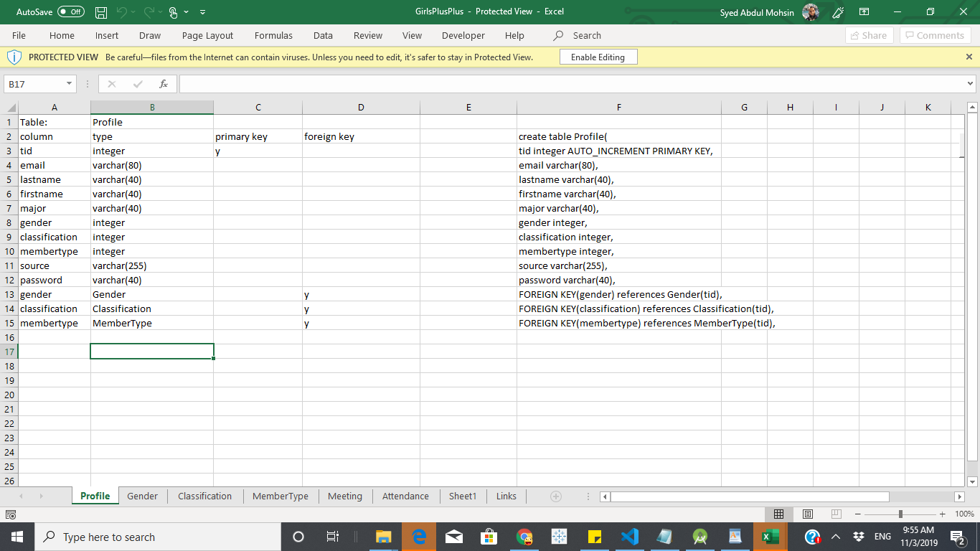Select the Sheet1 tab
980x551 pixels.
[463, 496]
